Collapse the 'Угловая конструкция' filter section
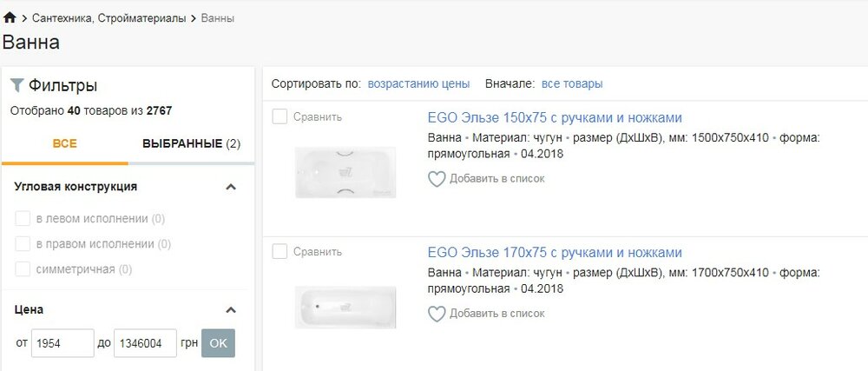Screen dimensions: 868x371 pos(231,187)
